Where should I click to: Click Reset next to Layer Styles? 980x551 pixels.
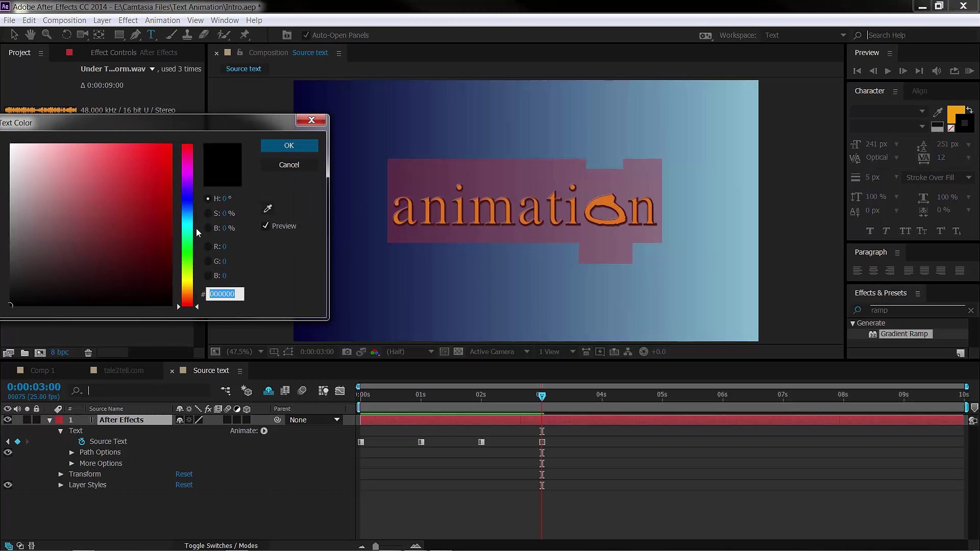pos(184,485)
